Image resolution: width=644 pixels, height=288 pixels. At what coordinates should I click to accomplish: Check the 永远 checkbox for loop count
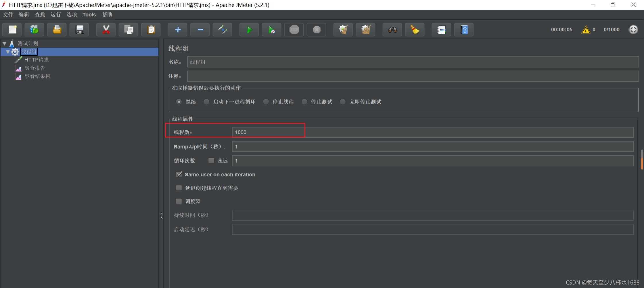pyautogui.click(x=211, y=161)
